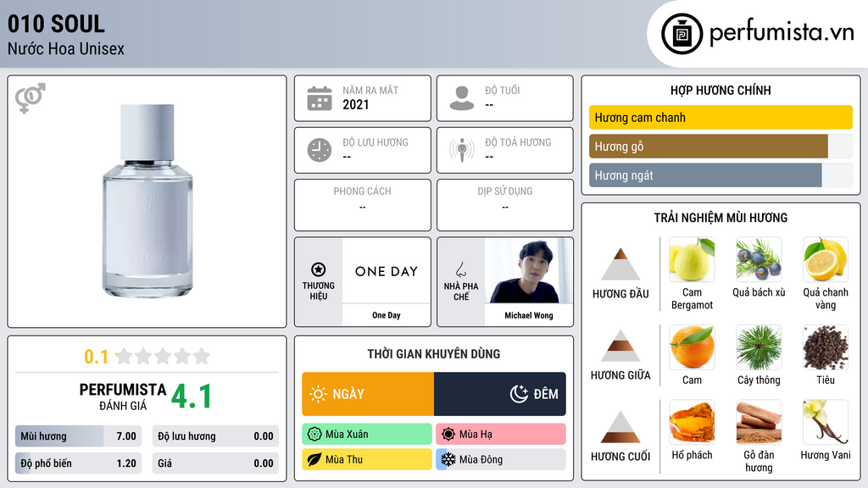Click the Hương đầu pyramid icon
Screen dimensions: 868x488
[620, 264]
